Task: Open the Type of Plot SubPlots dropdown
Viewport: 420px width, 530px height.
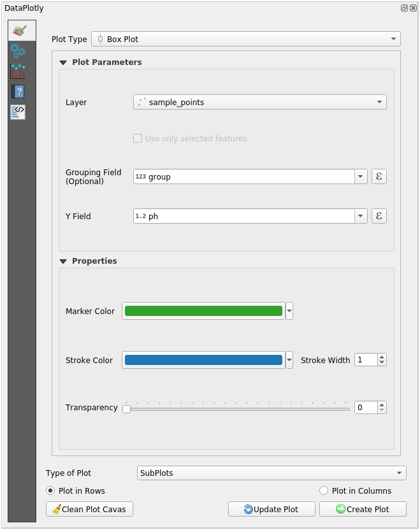Action: click(272, 473)
